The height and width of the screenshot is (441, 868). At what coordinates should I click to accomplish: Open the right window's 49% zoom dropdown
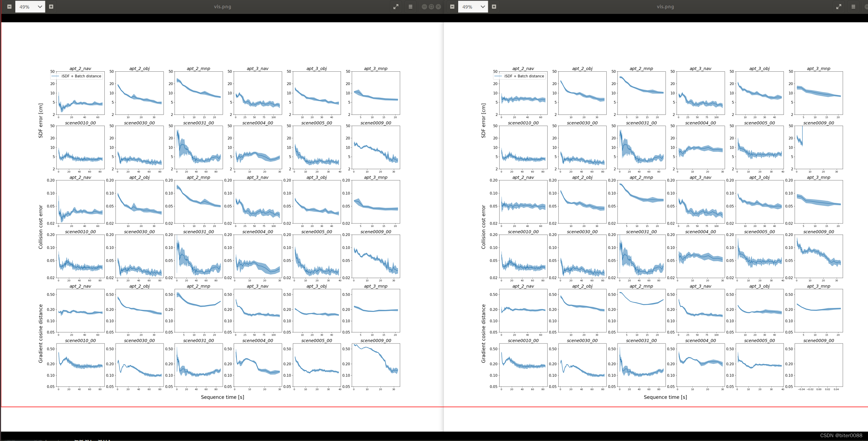pos(473,7)
